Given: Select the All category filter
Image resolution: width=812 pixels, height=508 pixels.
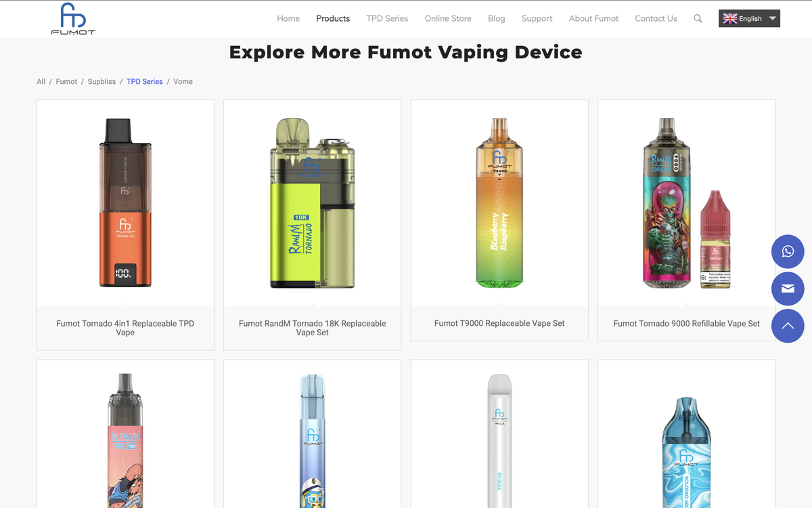Looking at the screenshot, I should tap(41, 81).
